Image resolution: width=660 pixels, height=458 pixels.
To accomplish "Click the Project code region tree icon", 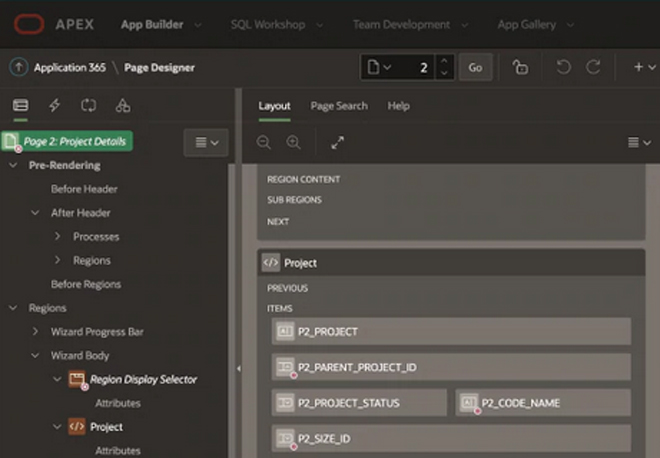I will point(77,426).
